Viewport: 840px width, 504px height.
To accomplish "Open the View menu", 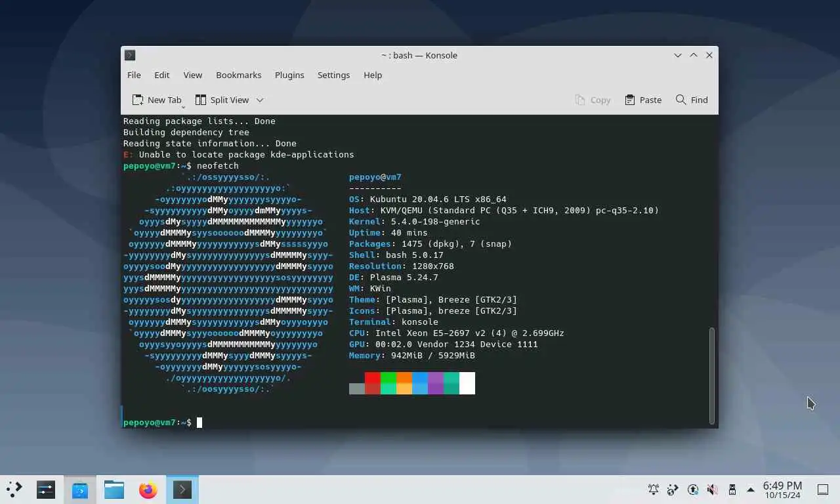I will [193, 75].
